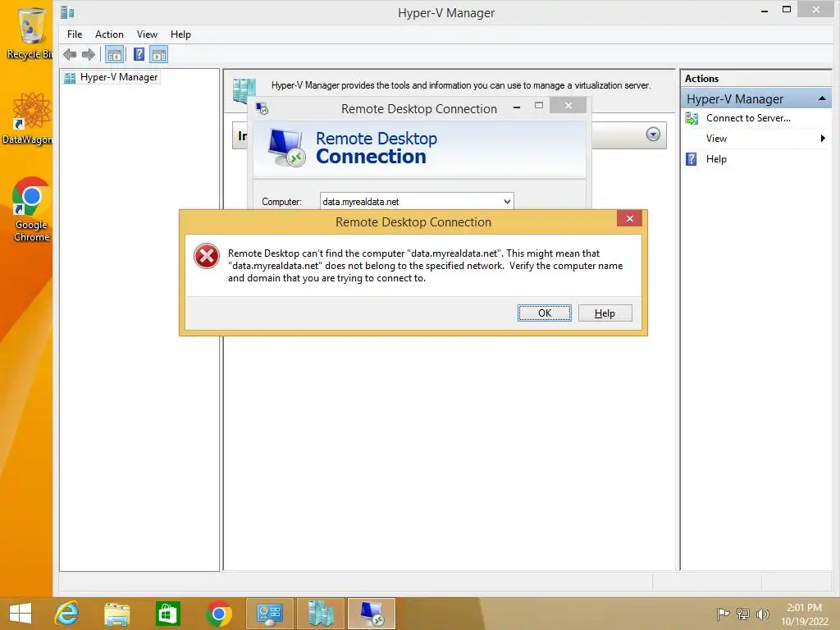Open the Windows Store taskbar icon
Viewport: 840px width, 630px height.
167,614
